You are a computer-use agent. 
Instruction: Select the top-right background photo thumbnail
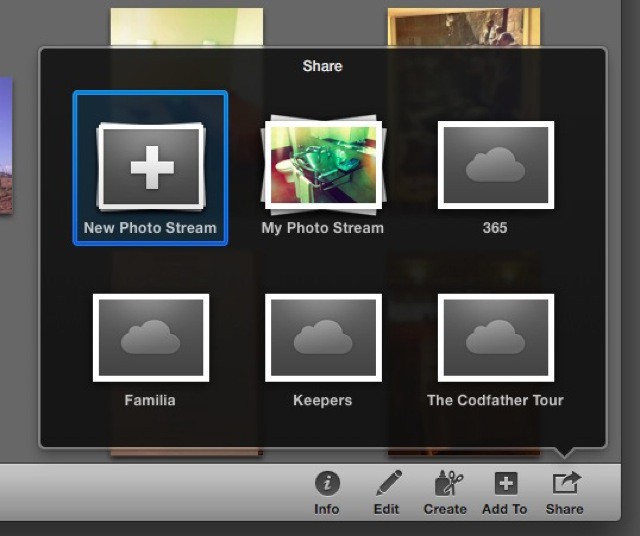pos(463,26)
